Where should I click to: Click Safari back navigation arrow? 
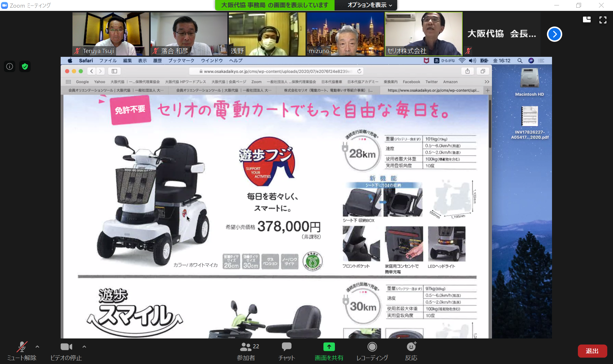92,71
